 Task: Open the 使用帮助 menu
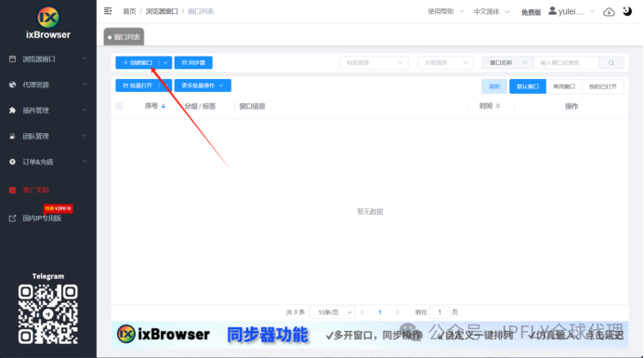446,11
